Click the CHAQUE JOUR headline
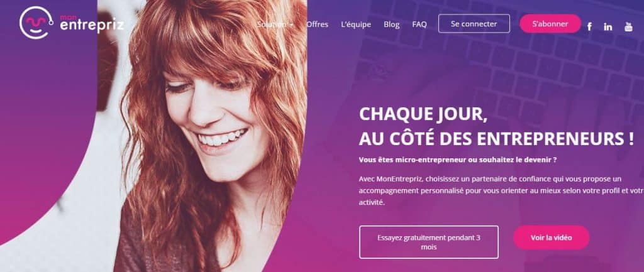644x272 pixels. click(x=423, y=116)
